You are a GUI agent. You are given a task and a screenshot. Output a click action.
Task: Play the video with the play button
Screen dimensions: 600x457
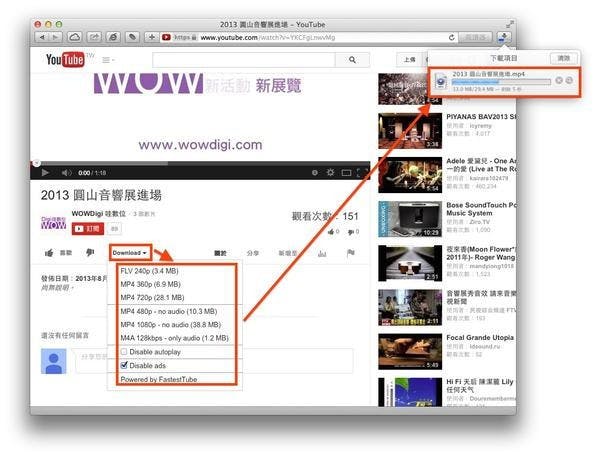click(x=45, y=173)
